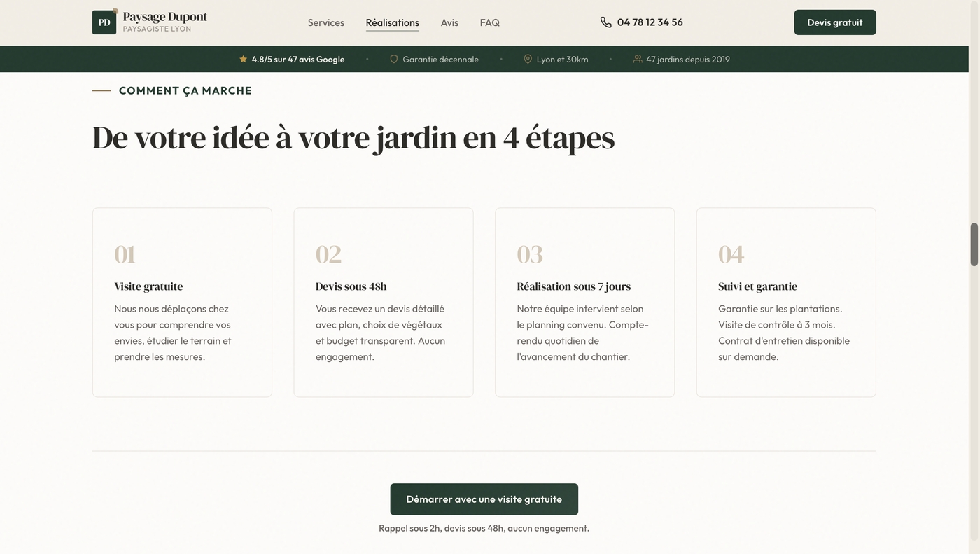
Task: Click the shield icon for Garantie décennale
Action: pos(394,60)
